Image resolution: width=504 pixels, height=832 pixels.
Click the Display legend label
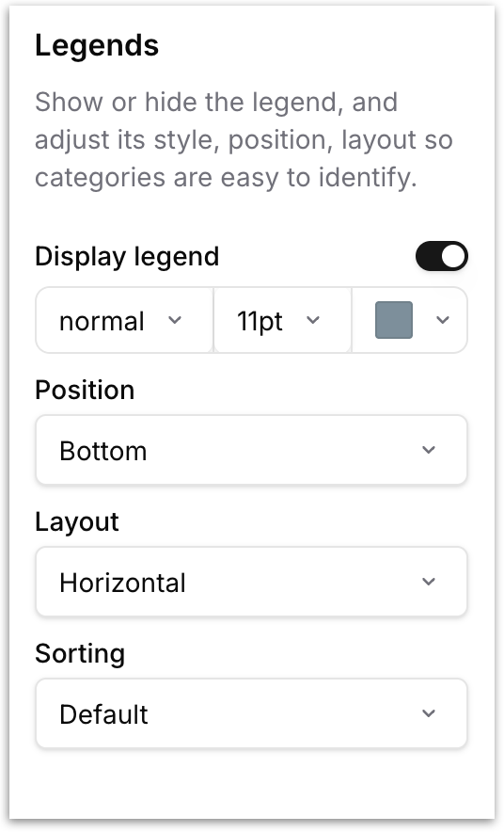(x=127, y=257)
